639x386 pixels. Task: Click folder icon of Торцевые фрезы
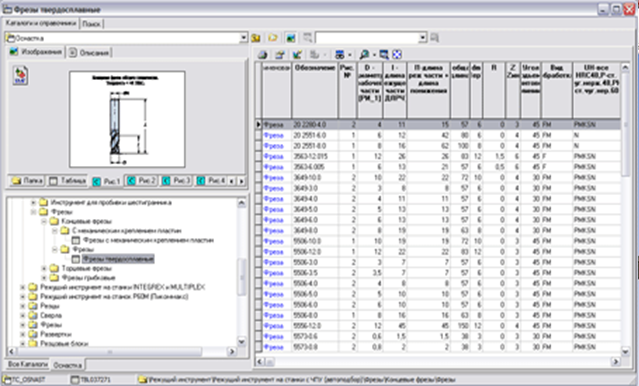54,268
